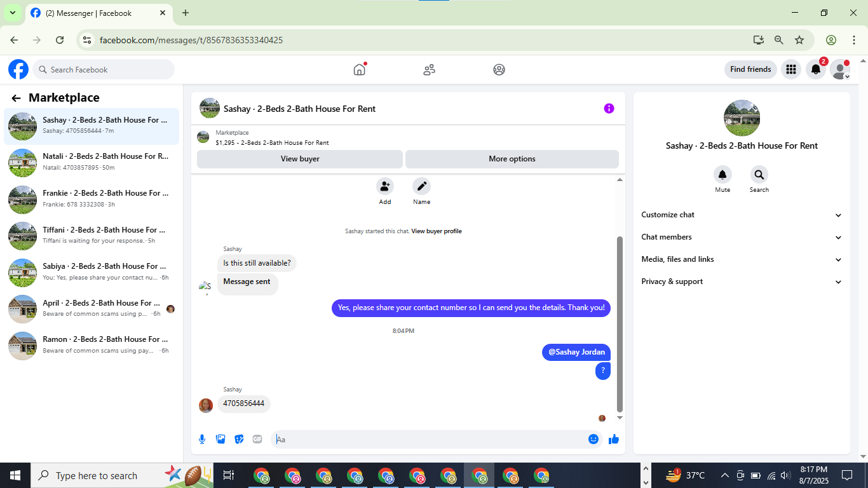View site information icon beside the URL
The width and height of the screenshot is (868, 488).
pos(88,40)
